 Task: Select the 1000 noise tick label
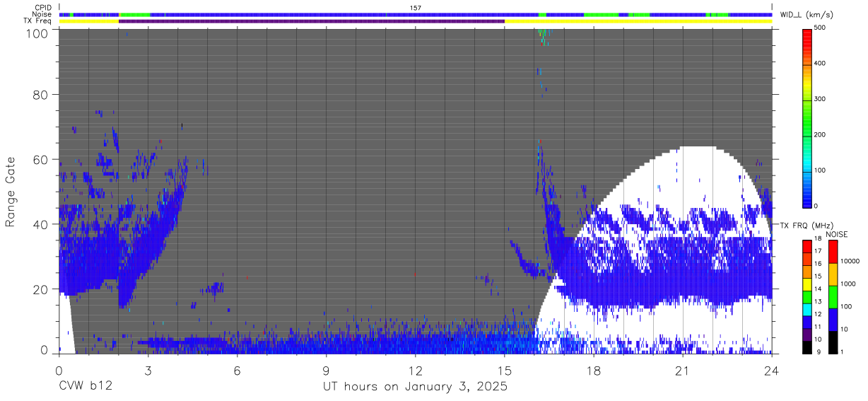tap(847, 284)
